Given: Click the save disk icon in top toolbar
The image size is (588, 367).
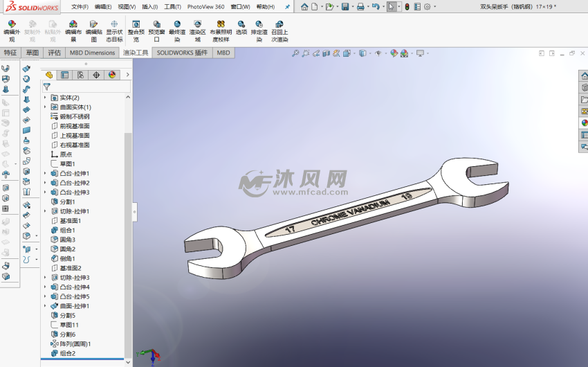Looking at the screenshot, I should 345,7.
